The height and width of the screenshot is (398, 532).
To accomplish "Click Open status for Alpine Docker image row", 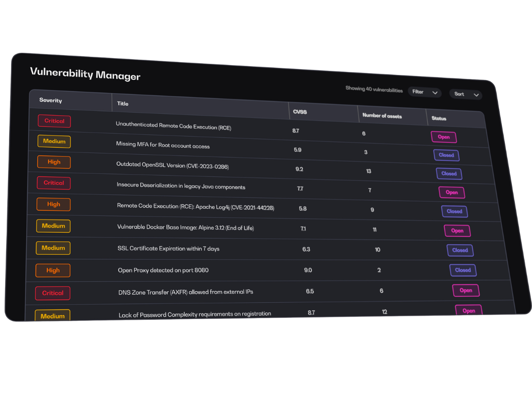I will [457, 231].
